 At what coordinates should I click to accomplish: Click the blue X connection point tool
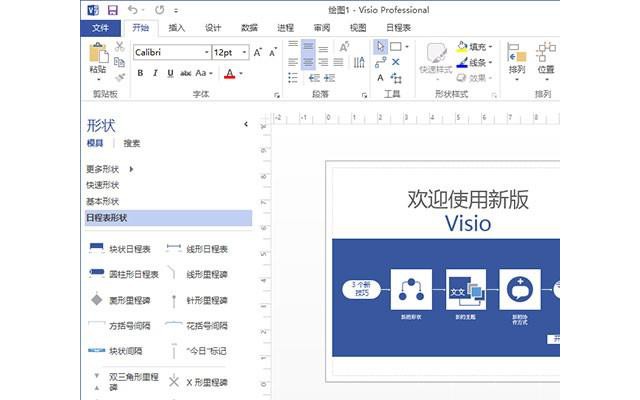[396, 62]
